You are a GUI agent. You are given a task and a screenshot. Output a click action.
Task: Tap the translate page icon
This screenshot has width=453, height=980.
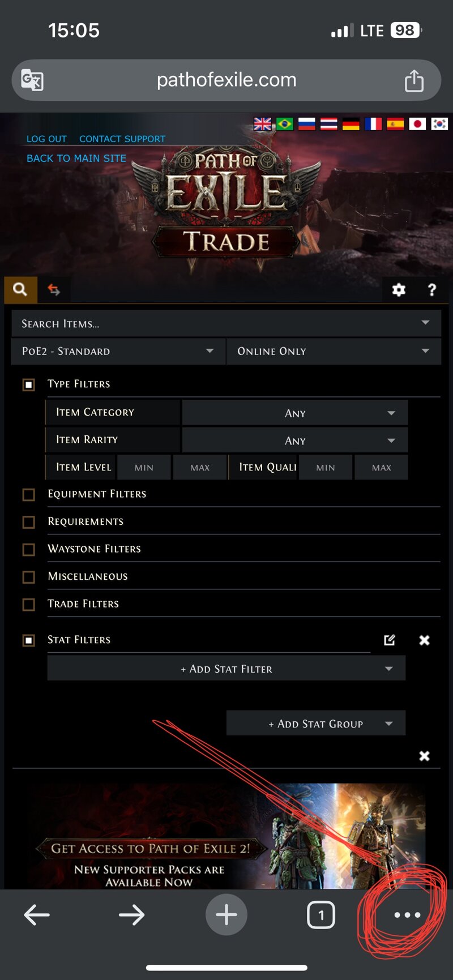click(32, 80)
